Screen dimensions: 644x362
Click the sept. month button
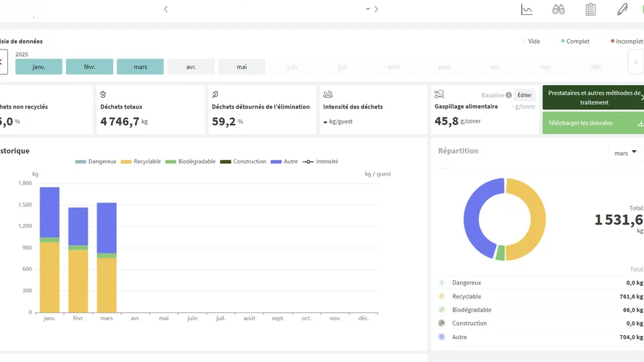(x=444, y=66)
